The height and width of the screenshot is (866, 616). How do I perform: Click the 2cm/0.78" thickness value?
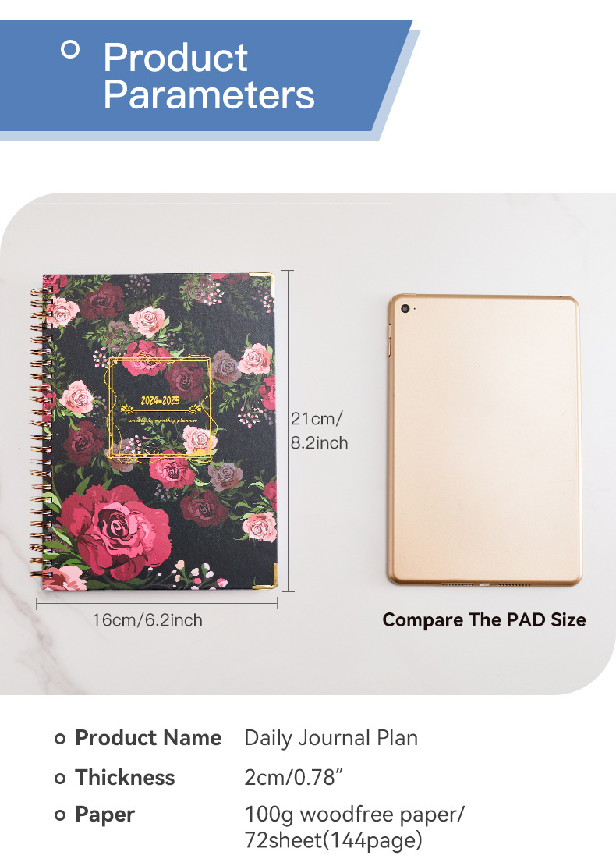294,778
